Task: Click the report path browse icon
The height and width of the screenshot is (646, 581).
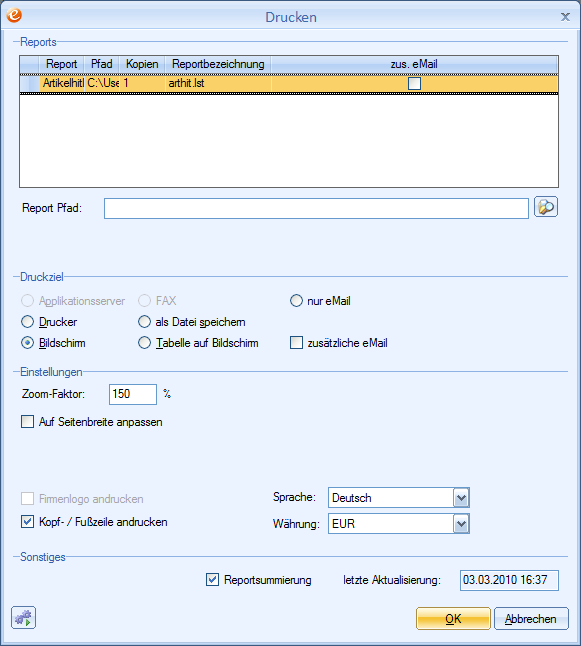Action: 546,207
